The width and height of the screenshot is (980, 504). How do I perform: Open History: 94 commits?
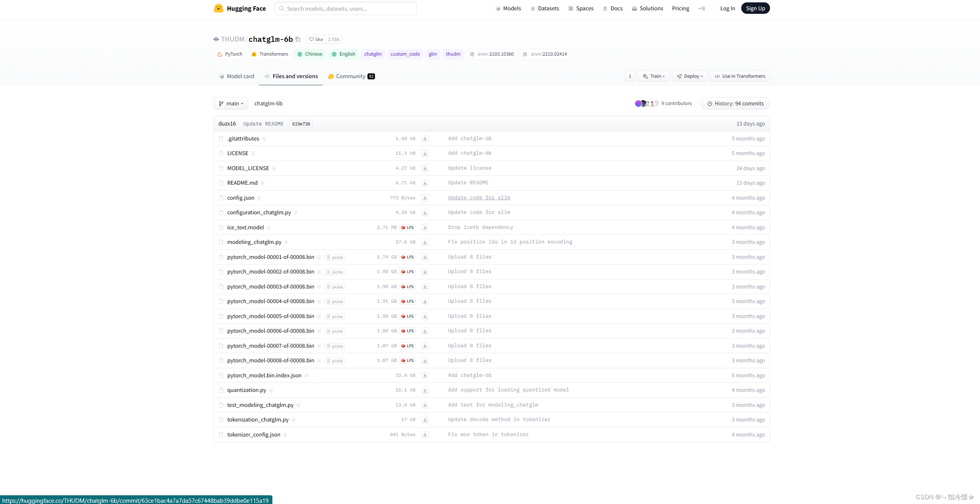735,103
